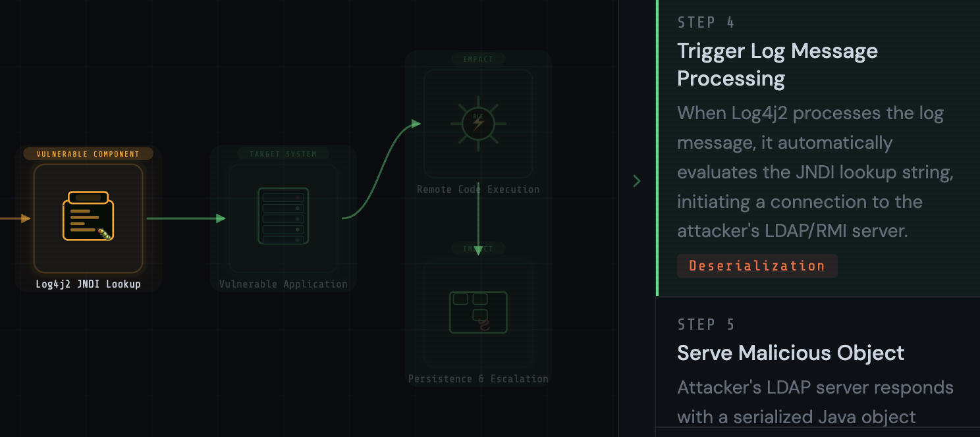Click the Persistence & Escalation container icon
This screenshot has height=437, width=980.
[478, 312]
